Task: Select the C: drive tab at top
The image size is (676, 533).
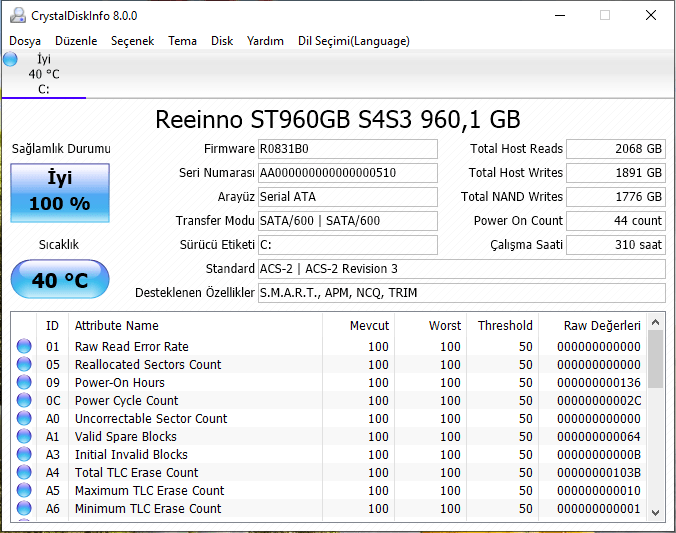Action: tap(44, 75)
